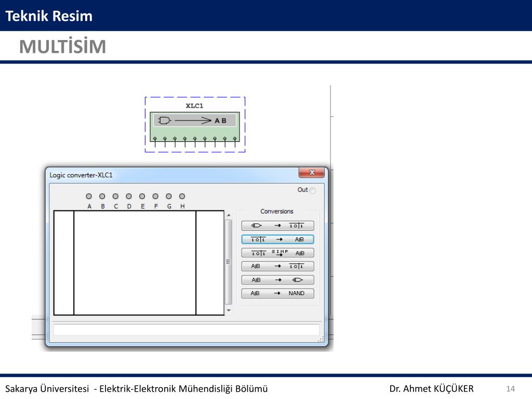Select the XLC1 logic converter instrument icon
This screenshot has height=399, width=532.
click(x=195, y=127)
